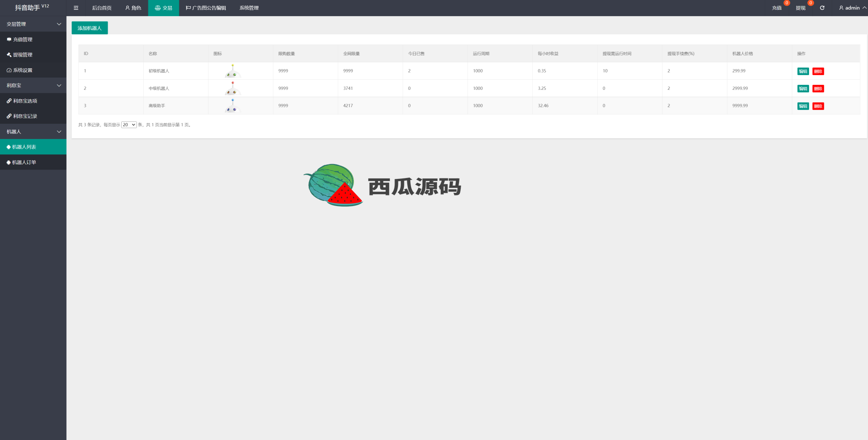This screenshot has width=868, height=440.
Task: Open the 充值 notification in the header
Action: tap(777, 8)
